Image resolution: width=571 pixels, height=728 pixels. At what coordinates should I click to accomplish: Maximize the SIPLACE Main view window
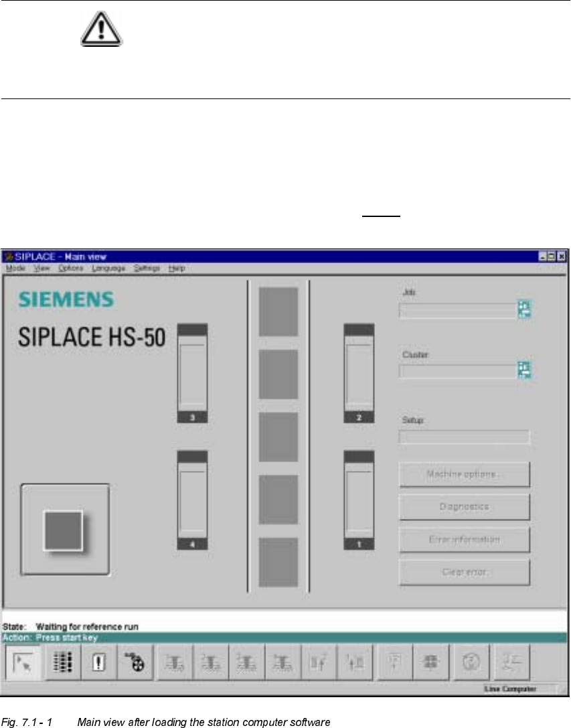(552, 257)
